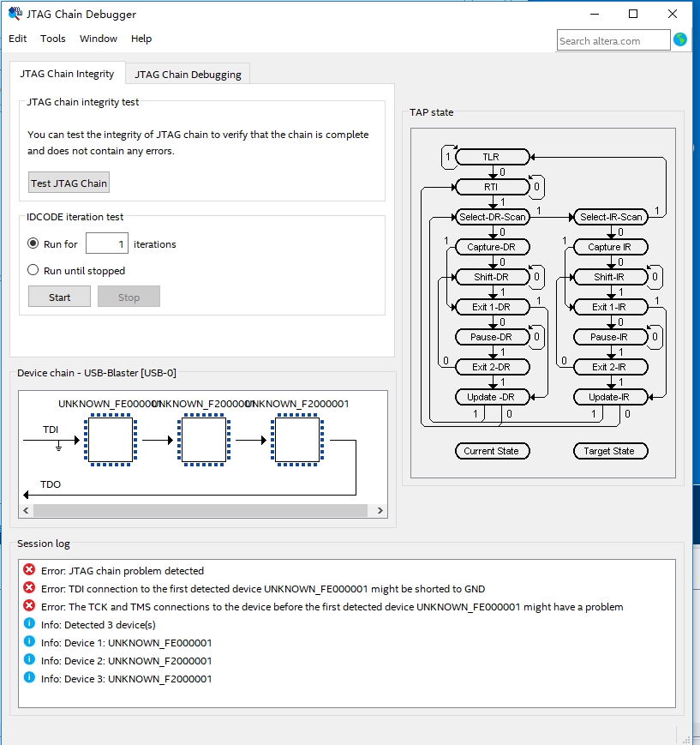This screenshot has height=745, width=700.
Task: Open the Tools menu
Action: pos(53,39)
